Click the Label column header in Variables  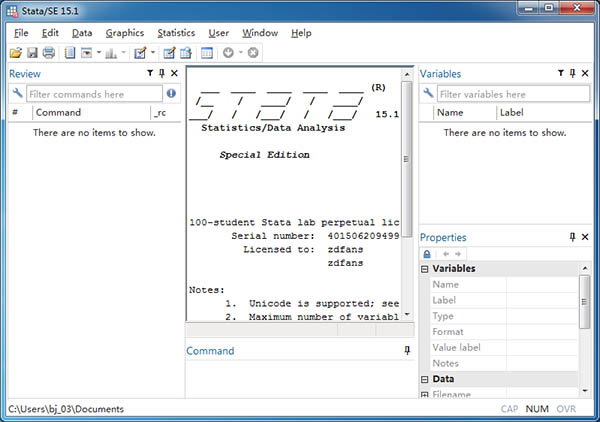coord(511,113)
